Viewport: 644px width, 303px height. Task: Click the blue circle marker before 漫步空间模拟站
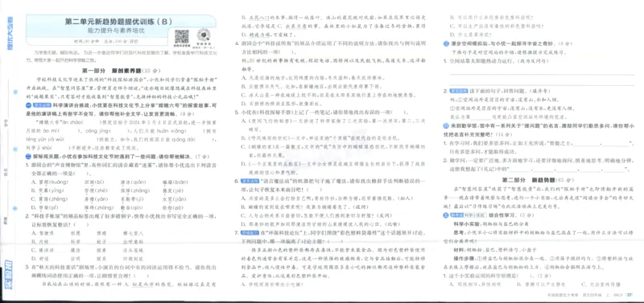446,43
